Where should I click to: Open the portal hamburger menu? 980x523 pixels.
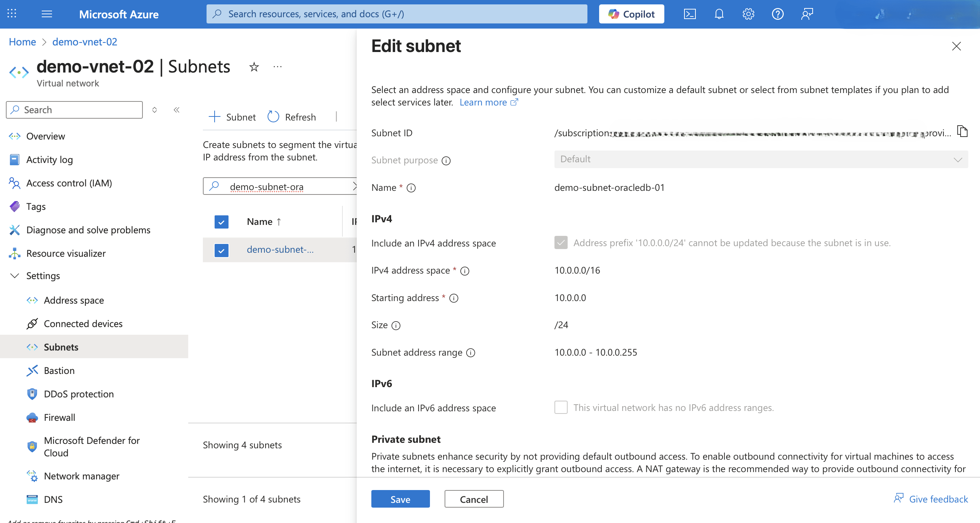point(47,14)
